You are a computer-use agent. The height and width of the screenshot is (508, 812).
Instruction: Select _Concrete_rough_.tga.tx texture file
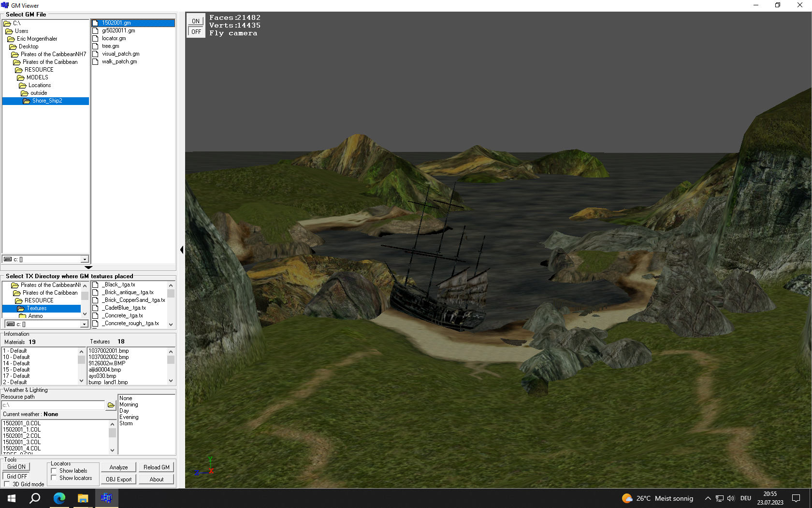(x=130, y=323)
